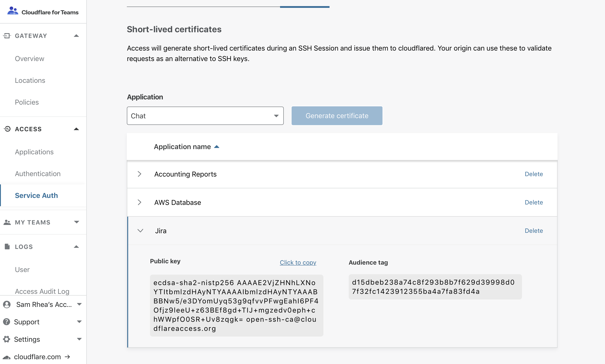
Task: Click the Support question mark icon
Action: [x=7, y=322]
